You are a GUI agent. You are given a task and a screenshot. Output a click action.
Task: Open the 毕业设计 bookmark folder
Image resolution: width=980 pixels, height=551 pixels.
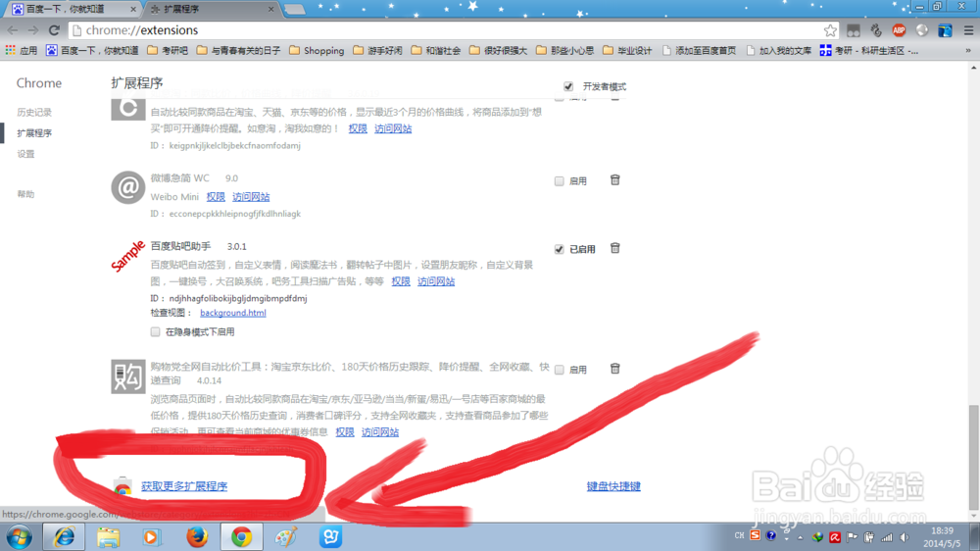click(627, 50)
